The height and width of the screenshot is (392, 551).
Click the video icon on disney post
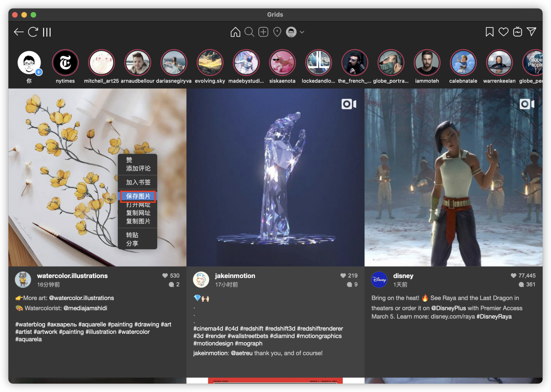coord(527,104)
